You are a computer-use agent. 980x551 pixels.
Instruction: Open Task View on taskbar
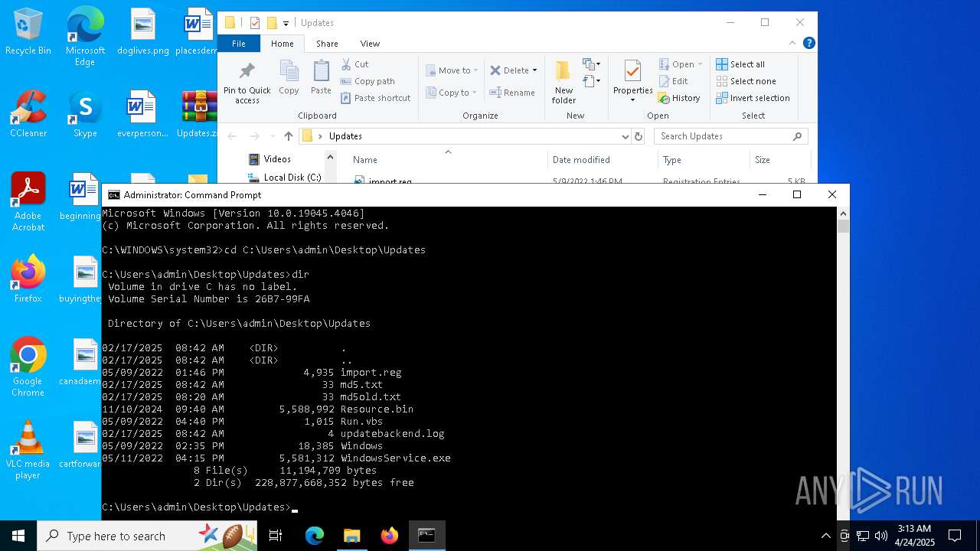point(276,536)
